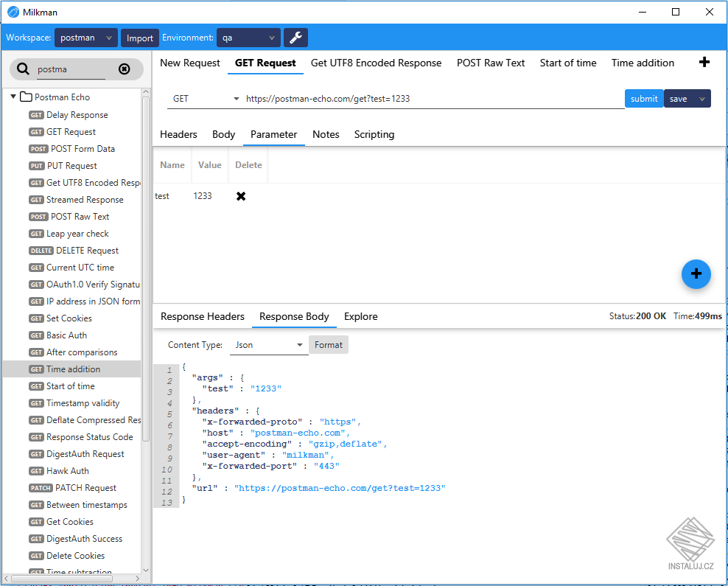Submit the request
This screenshot has width=728, height=586.
pyautogui.click(x=644, y=99)
